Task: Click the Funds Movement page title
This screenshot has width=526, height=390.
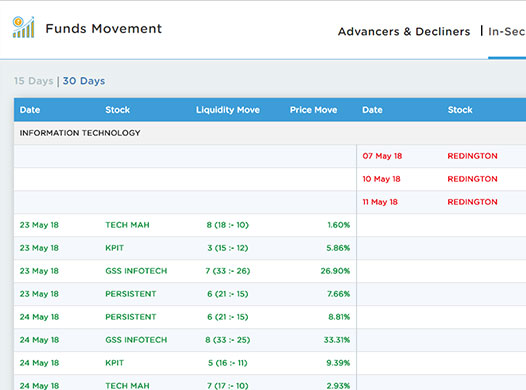Action: (104, 29)
